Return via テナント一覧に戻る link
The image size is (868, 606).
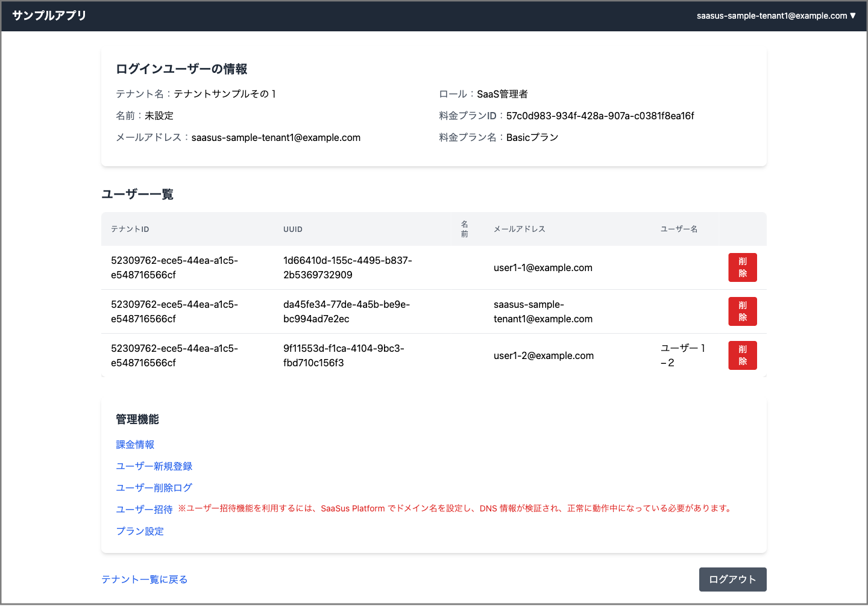click(145, 579)
